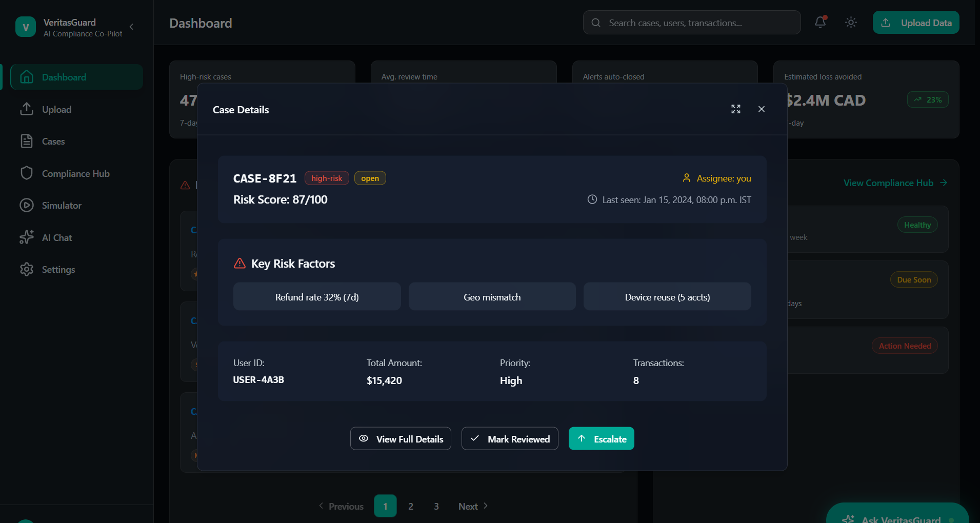Go to Compliance Hub in sidebar
This screenshot has width=980, height=523.
click(76, 173)
